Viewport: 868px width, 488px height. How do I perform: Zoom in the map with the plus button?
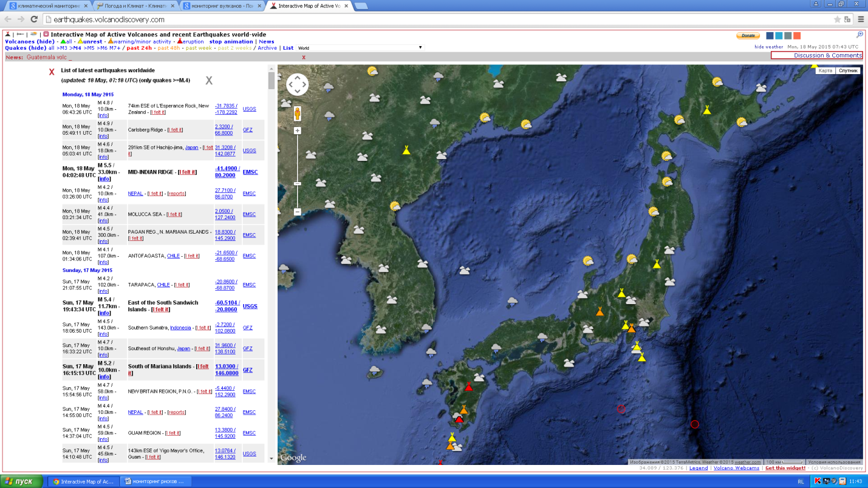click(298, 130)
